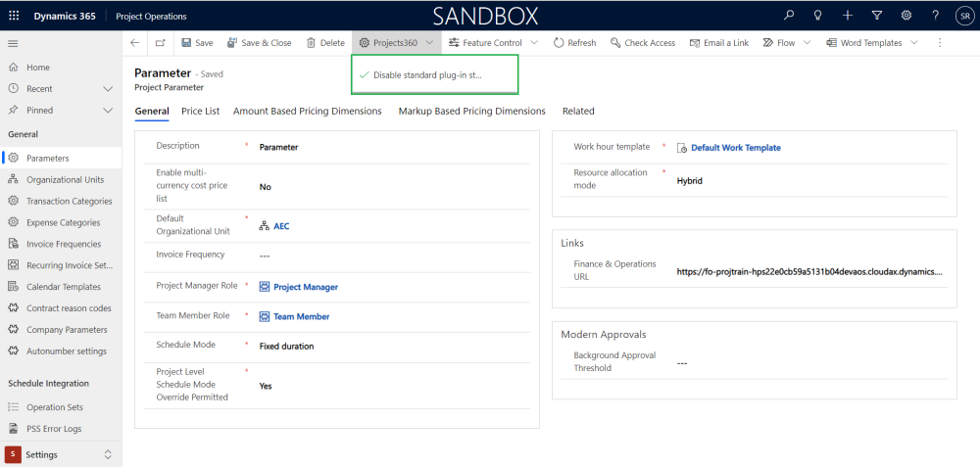Click the help question mark icon
Viewport: 980px width, 467px height.
click(x=936, y=16)
